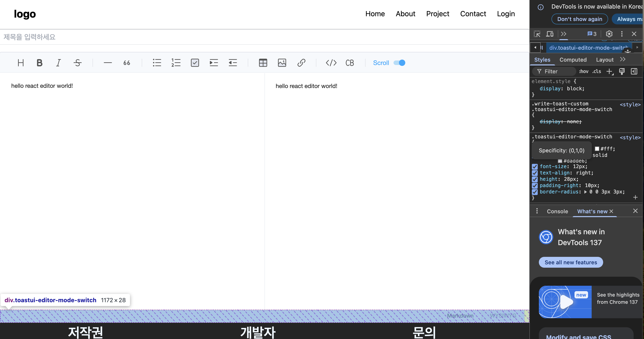Turn off the Scroll sync toggle

tap(399, 63)
